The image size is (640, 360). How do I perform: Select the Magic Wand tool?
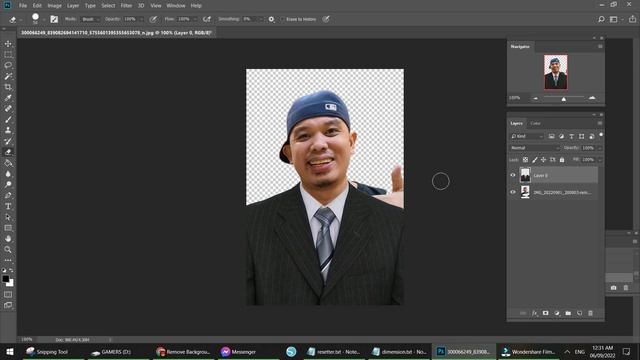pos(8,76)
